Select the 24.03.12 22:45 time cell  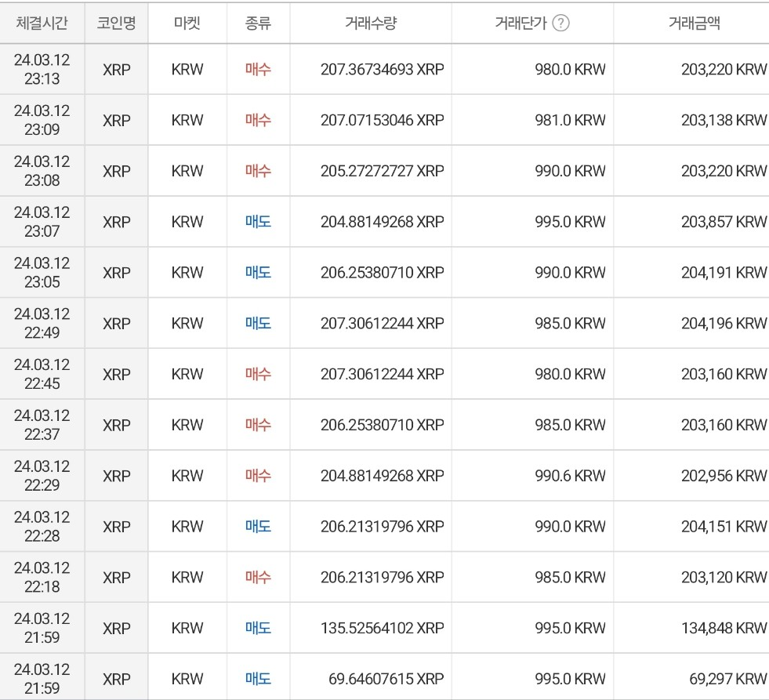tap(42, 374)
